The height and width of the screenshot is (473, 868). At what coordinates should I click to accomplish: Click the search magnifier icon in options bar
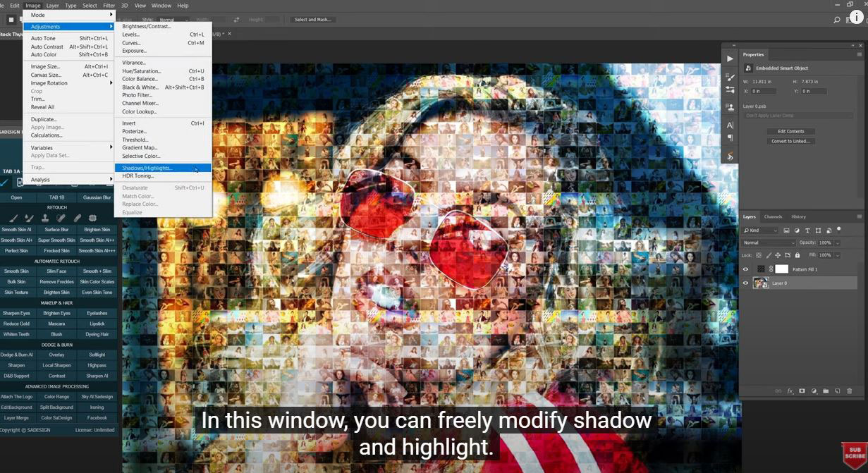pos(837,20)
